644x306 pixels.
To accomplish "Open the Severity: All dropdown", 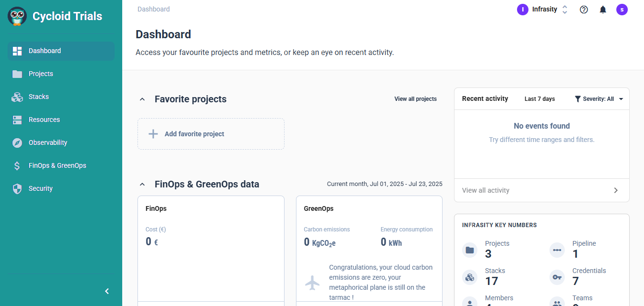I will pos(599,99).
